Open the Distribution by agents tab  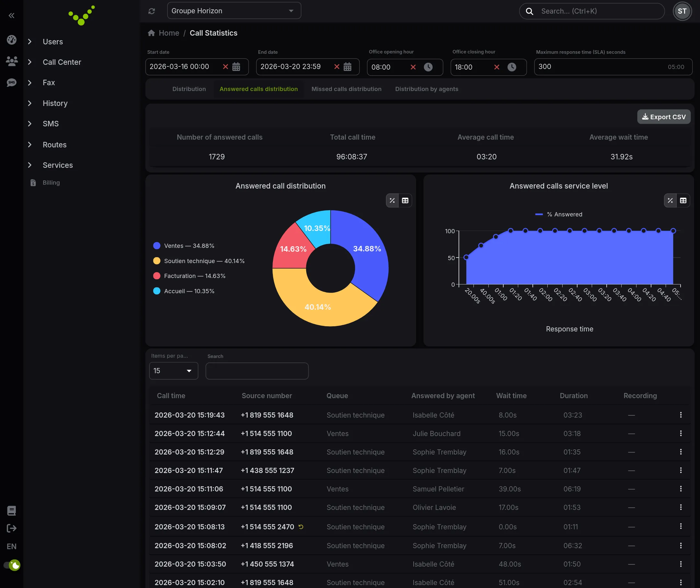pyautogui.click(x=426, y=89)
